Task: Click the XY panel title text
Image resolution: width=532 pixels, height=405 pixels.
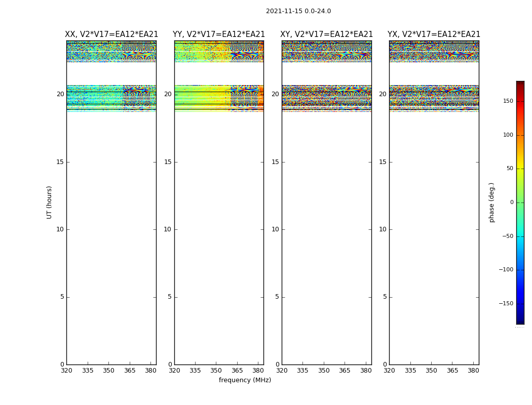Action: (x=326, y=34)
